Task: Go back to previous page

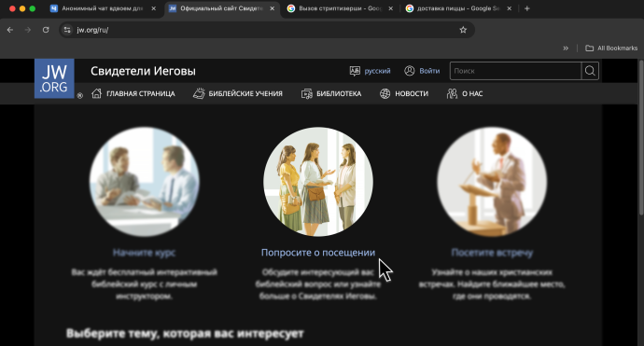Action: tap(10, 30)
